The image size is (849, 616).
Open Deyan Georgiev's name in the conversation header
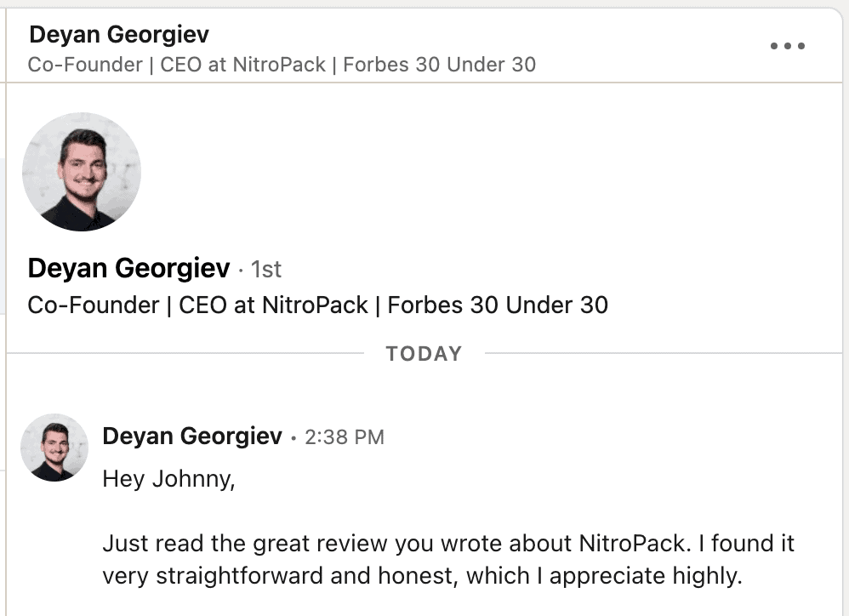tap(119, 35)
